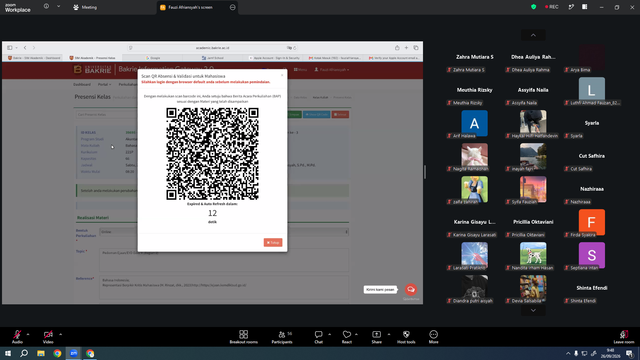
Task: Select the SIM Akademik Dashboard tab in shared browser
Action: [x=34, y=58]
